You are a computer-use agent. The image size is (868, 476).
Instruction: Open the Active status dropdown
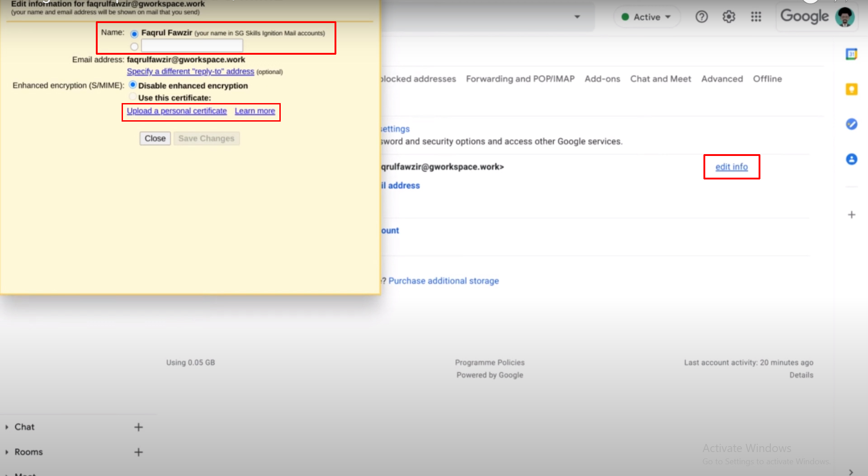pyautogui.click(x=647, y=17)
